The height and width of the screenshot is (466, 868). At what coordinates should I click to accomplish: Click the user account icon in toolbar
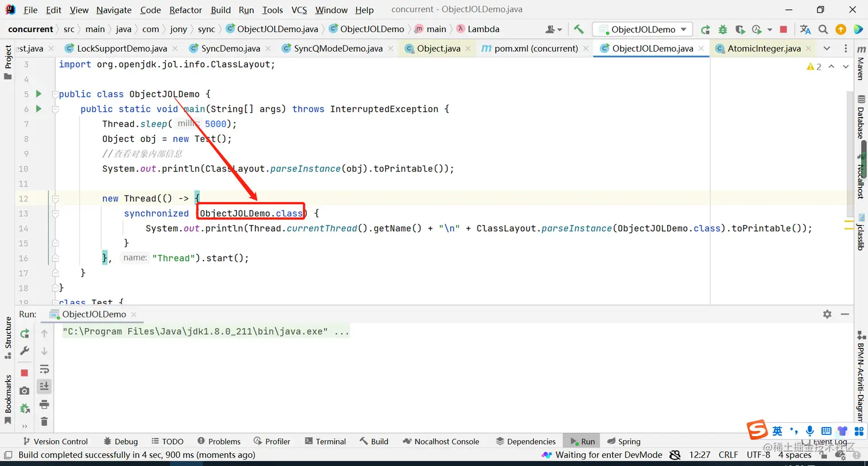(x=551, y=29)
